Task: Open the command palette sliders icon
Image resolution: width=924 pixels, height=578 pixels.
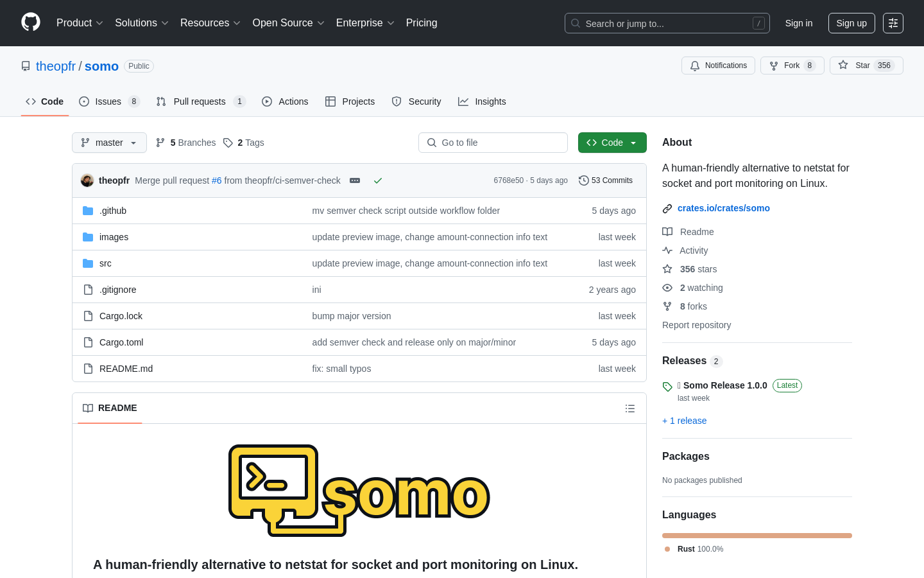Action: pos(893,23)
